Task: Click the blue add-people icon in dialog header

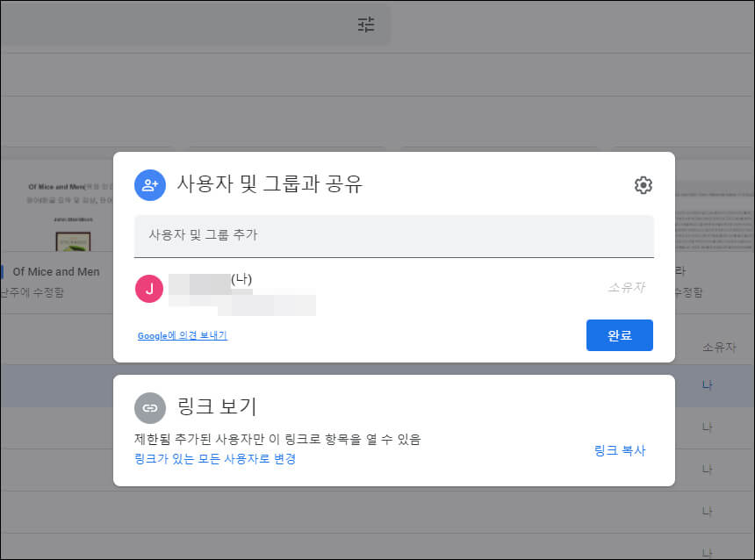Action: click(x=149, y=185)
